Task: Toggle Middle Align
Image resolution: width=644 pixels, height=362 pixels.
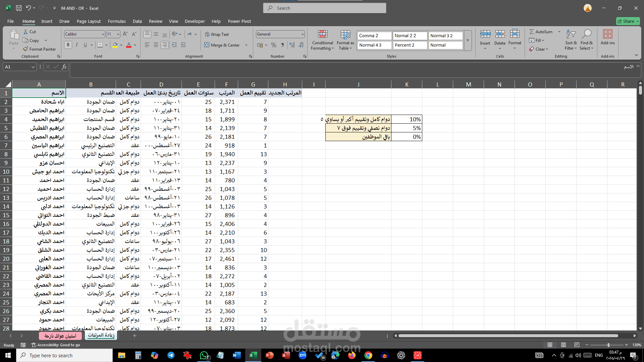Action: click(156, 34)
